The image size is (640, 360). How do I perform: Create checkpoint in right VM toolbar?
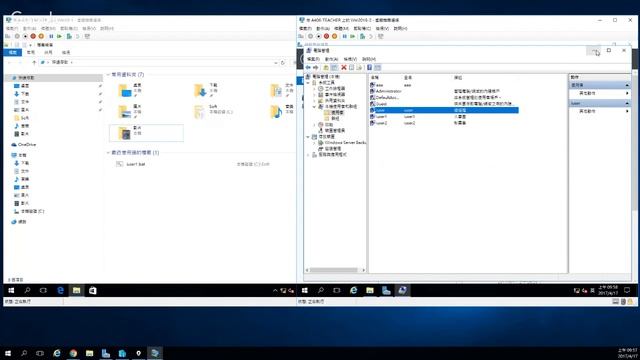(362, 36)
